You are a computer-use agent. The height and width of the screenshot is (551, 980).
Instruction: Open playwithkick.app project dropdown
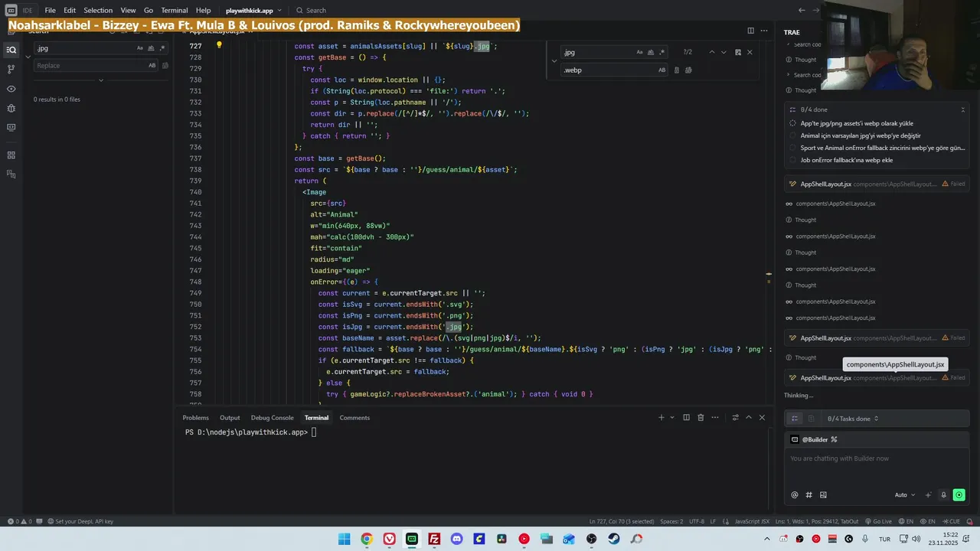pyautogui.click(x=253, y=10)
